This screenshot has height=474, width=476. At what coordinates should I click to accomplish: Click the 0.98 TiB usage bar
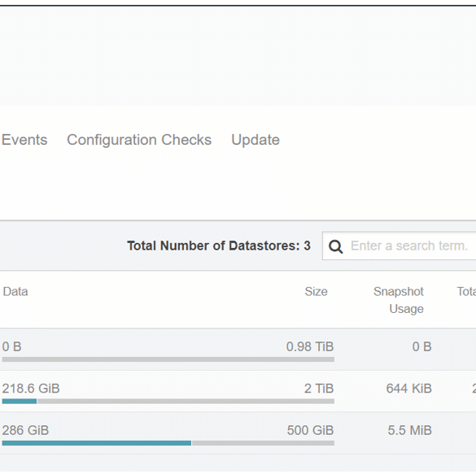click(x=168, y=359)
